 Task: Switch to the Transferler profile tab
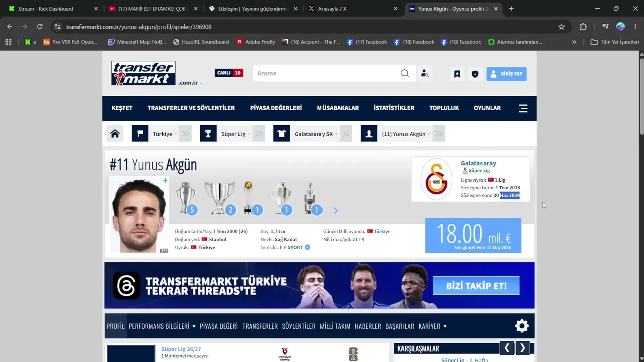tap(260, 326)
